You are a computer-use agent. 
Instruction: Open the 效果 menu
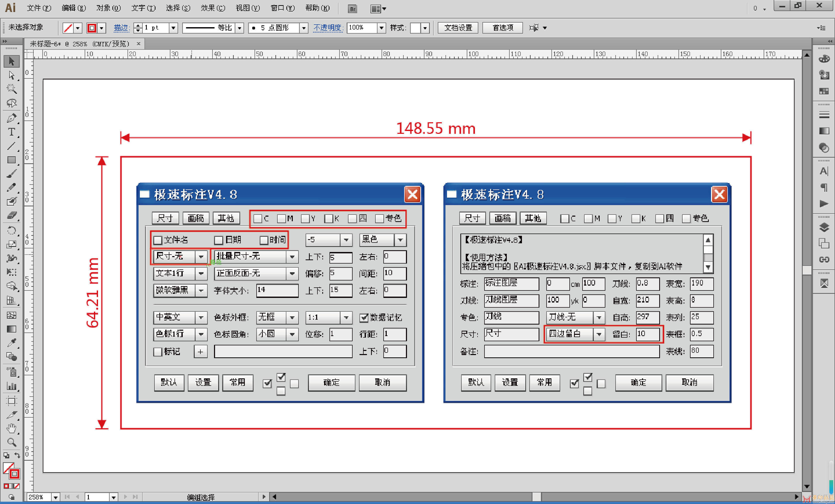point(213,8)
